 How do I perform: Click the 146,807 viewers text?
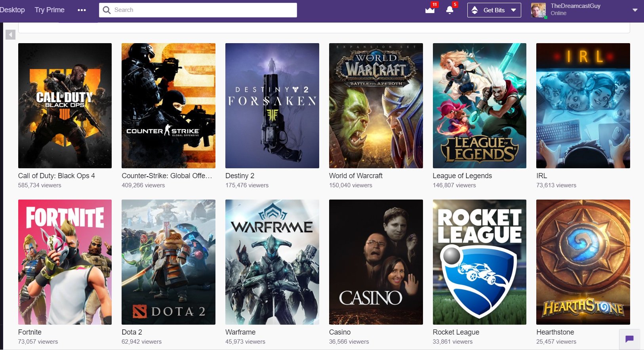click(x=454, y=185)
